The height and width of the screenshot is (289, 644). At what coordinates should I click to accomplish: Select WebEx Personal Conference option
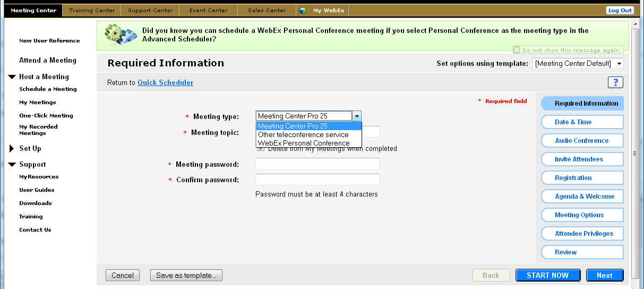(x=308, y=143)
